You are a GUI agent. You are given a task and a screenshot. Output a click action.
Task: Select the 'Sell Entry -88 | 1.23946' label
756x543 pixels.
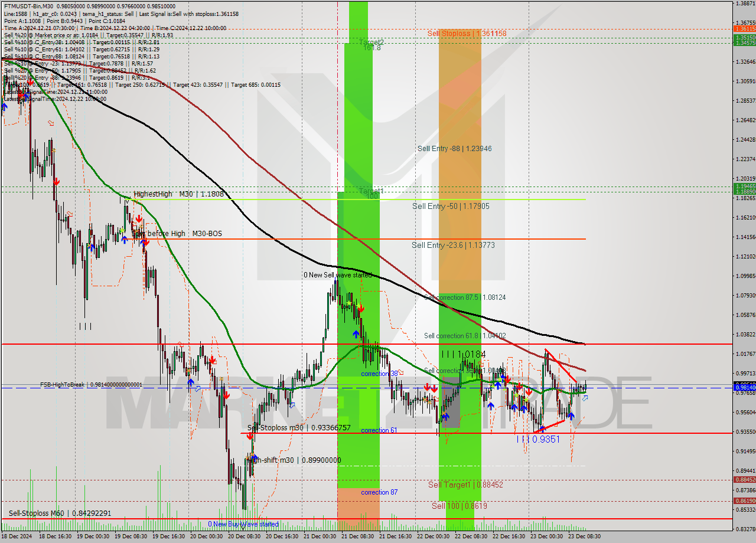[x=454, y=149]
